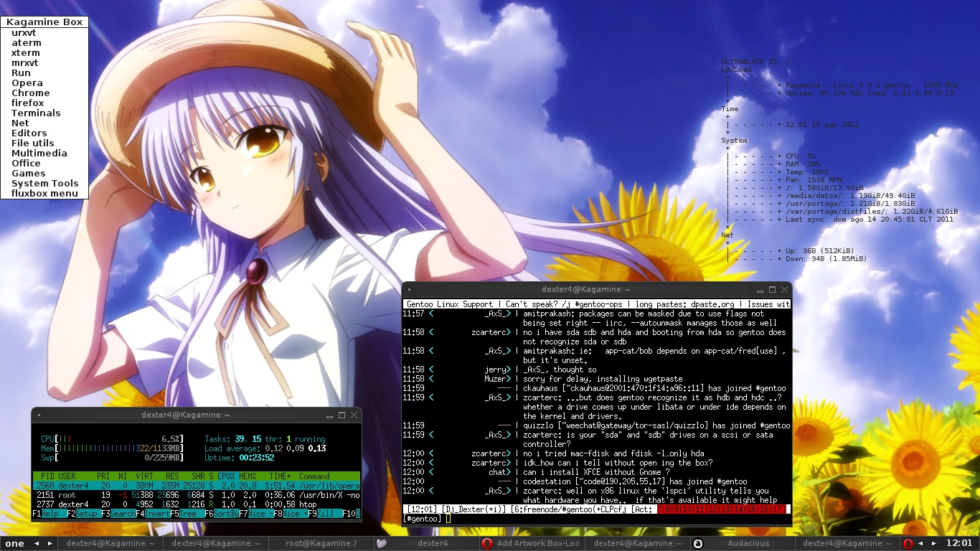
Task: Expand the Net submenu
Action: pyautogui.click(x=44, y=123)
